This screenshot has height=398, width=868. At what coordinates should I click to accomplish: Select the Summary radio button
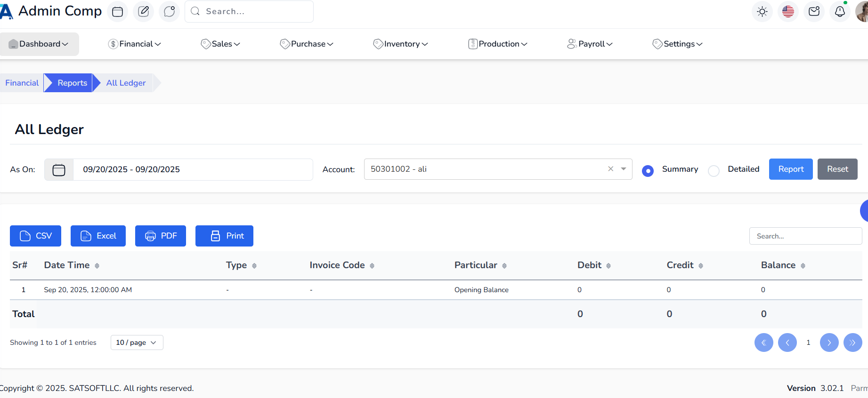coord(648,171)
